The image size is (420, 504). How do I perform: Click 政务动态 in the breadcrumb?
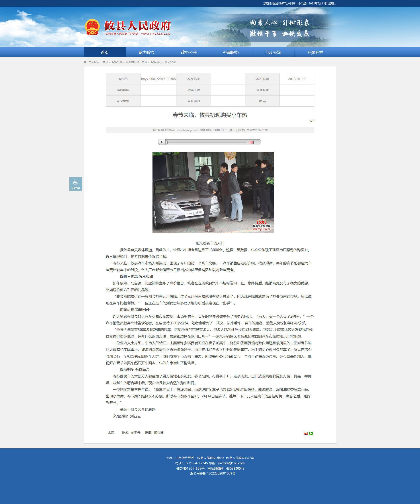[156, 62]
